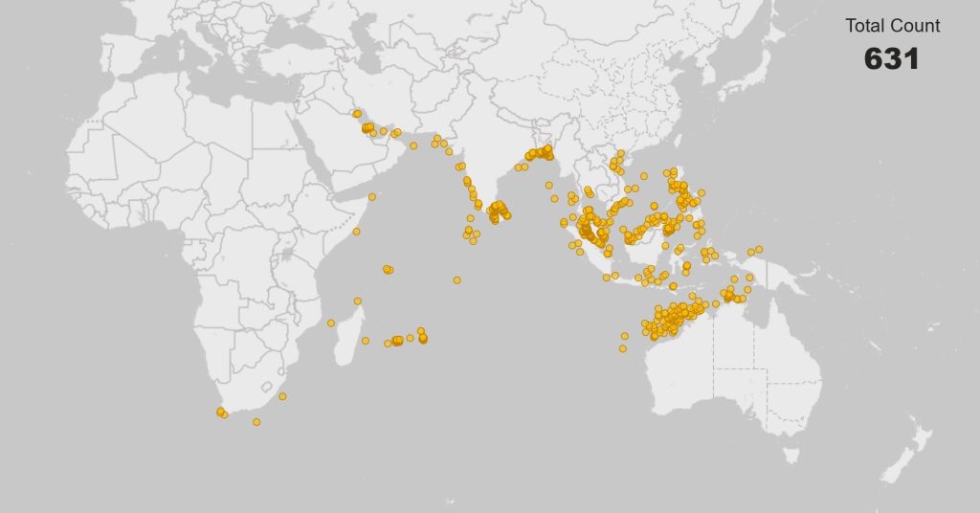
Task: Click New Zealand on the map
Action: [904, 455]
